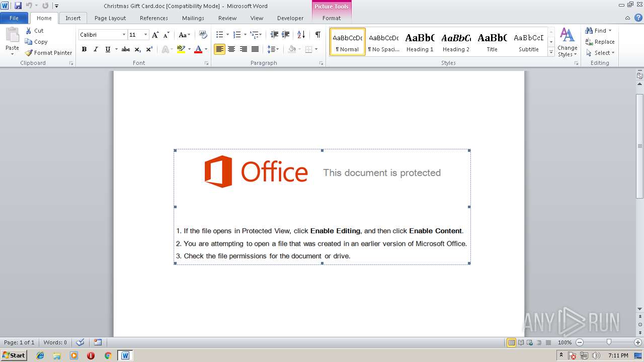Toggle Center alignment
Image resolution: width=644 pixels, height=362 pixels.
tap(231, 49)
